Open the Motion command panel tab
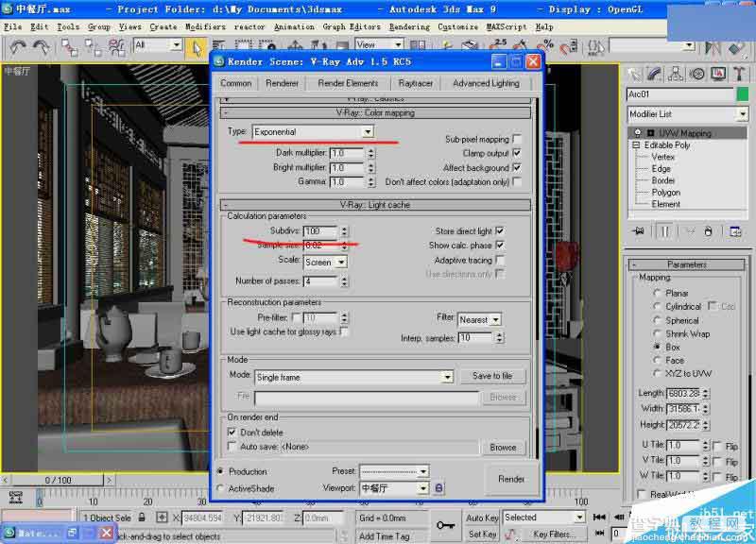The width and height of the screenshot is (756, 544). 696,74
